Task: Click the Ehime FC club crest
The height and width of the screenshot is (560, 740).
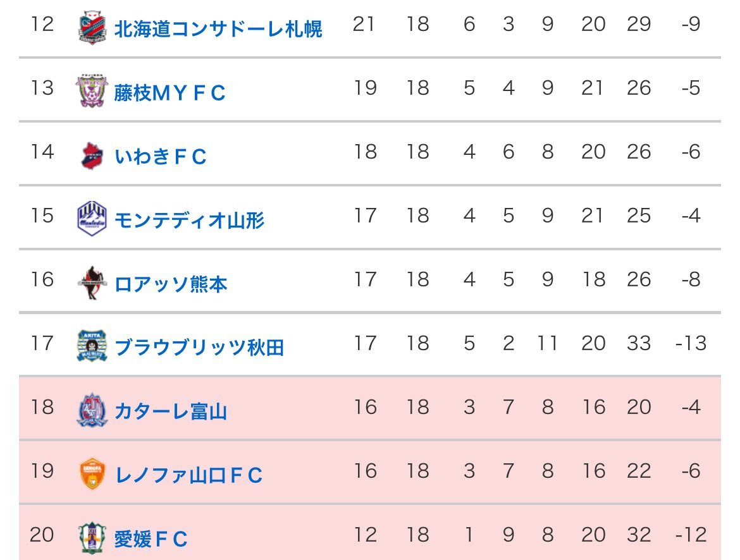Action: coord(92,538)
